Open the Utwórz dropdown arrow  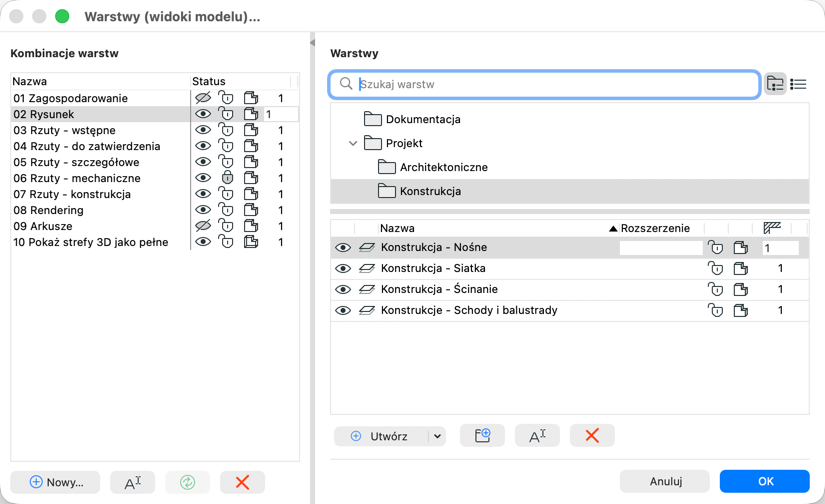click(x=437, y=436)
